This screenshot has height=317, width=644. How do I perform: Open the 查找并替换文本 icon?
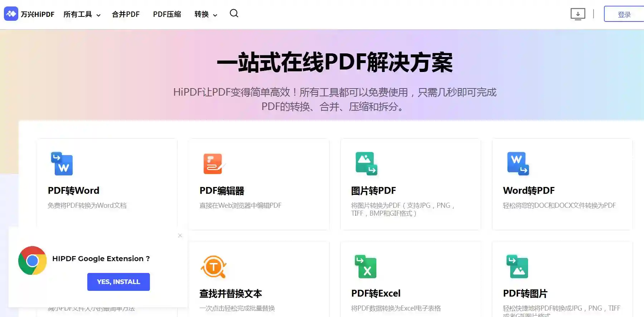[214, 267]
